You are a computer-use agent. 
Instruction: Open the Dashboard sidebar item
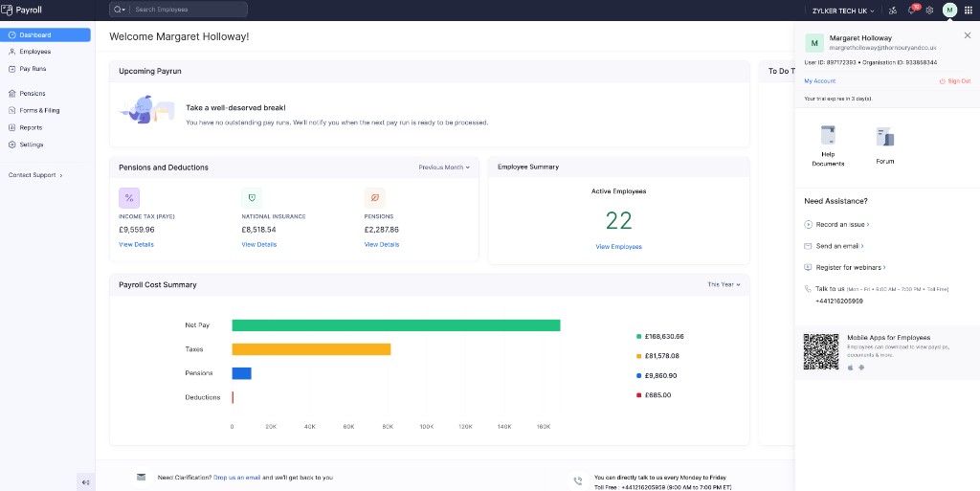click(x=45, y=35)
